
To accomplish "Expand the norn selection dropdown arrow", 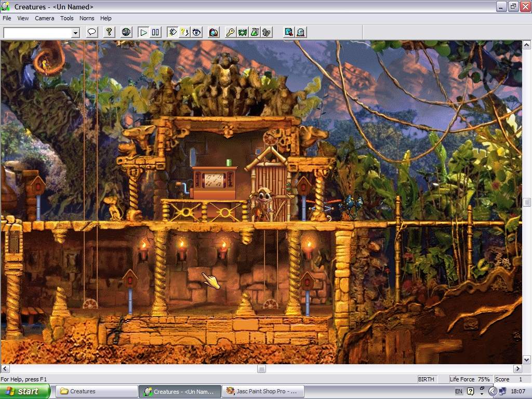I will (76, 33).
